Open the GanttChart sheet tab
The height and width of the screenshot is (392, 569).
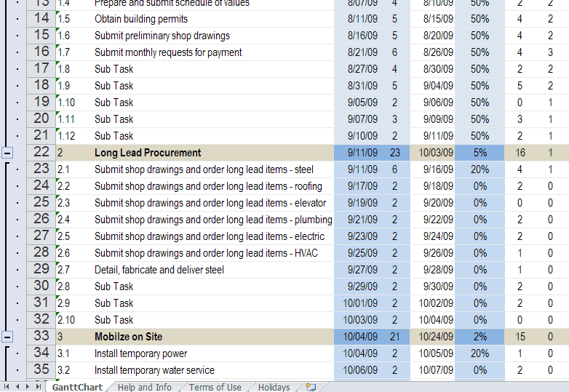click(x=77, y=387)
